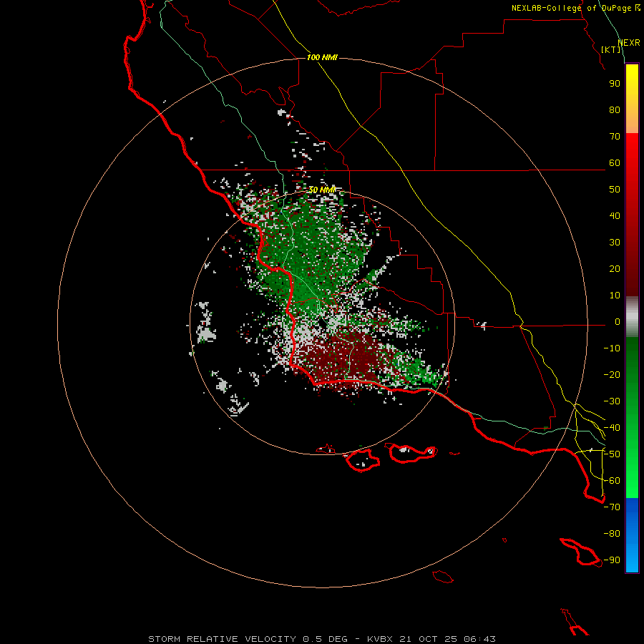This screenshot has width=644, height=644.
Task: Click the -80 value on velocity scale
Action: coord(612,534)
